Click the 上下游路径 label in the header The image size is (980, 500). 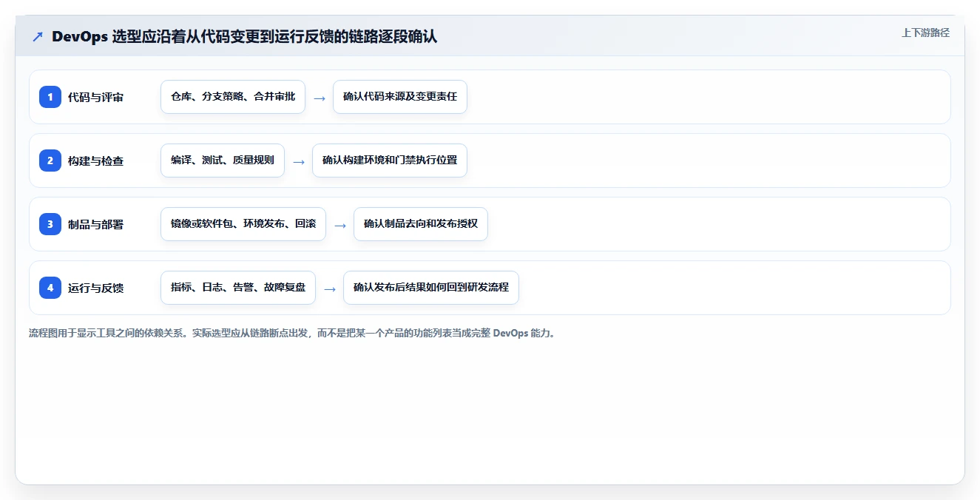pyautogui.click(x=925, y=33)
